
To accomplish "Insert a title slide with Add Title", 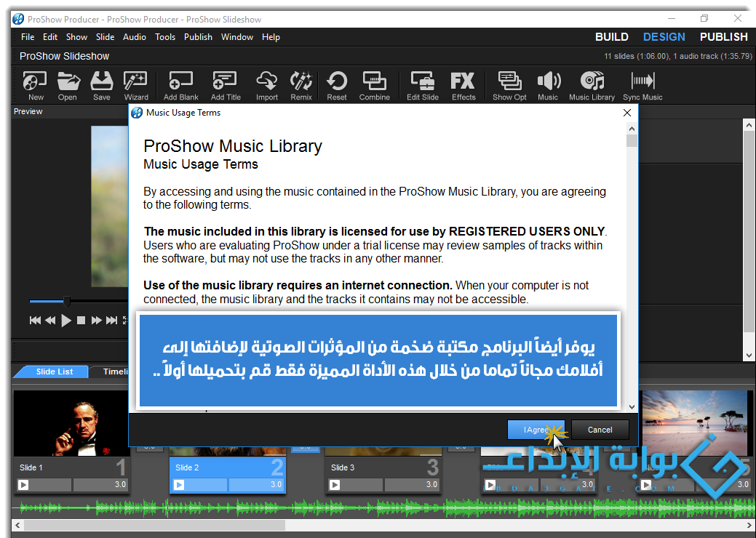I will 226,86.
